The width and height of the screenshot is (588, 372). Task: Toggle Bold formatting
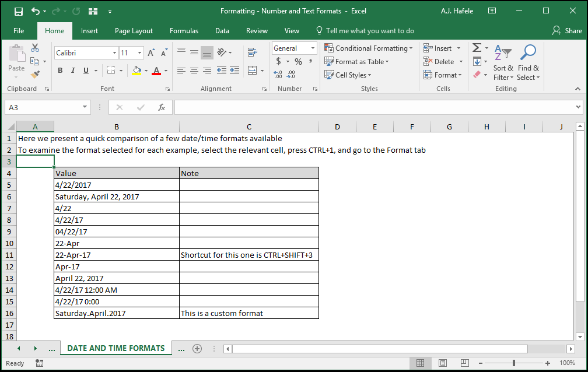click(x=60, y=71)
